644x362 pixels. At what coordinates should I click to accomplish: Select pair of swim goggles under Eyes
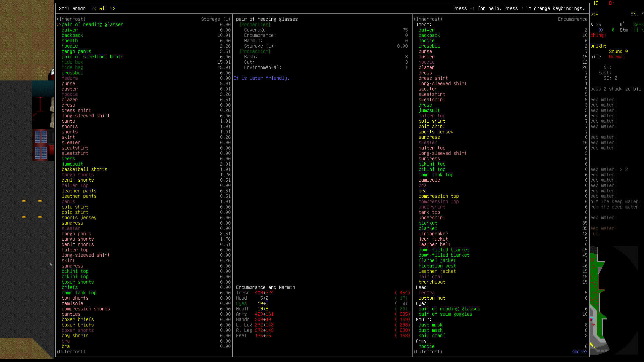445,314
